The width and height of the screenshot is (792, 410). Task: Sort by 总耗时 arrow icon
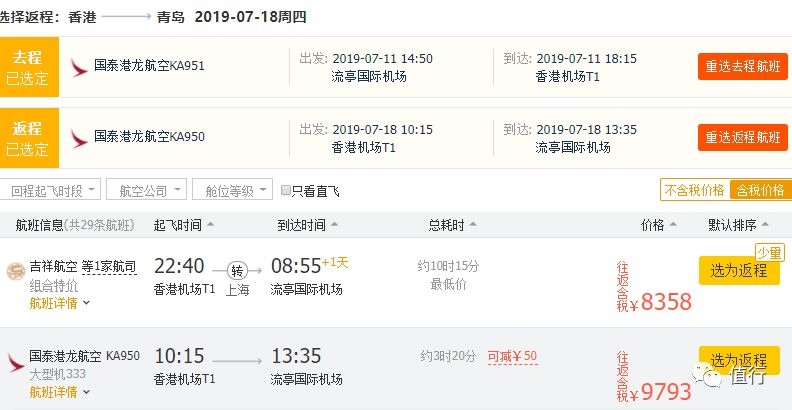tap(473, 225)
